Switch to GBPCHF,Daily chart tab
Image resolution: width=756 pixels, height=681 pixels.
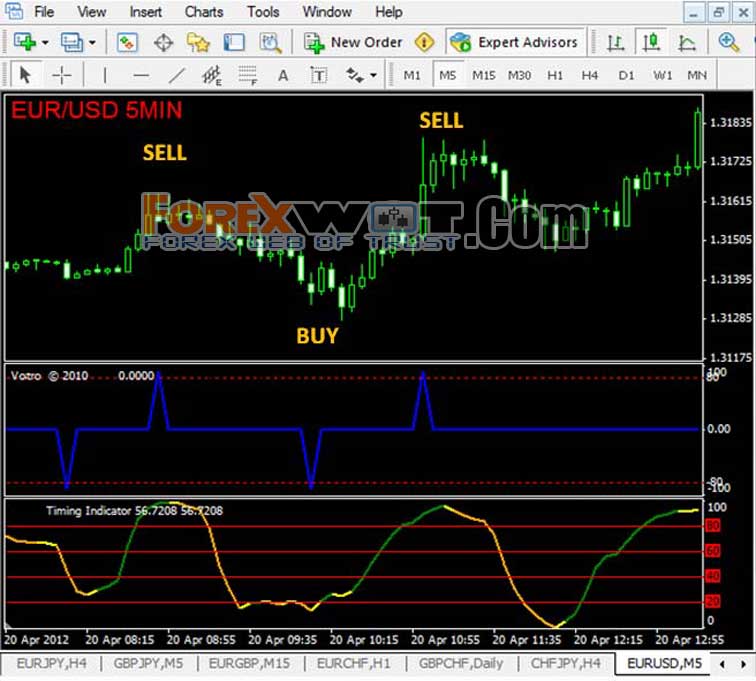(x=460, y=664)
